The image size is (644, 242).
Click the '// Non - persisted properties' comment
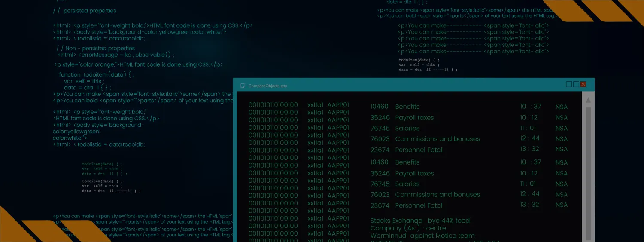pos(95,49)
